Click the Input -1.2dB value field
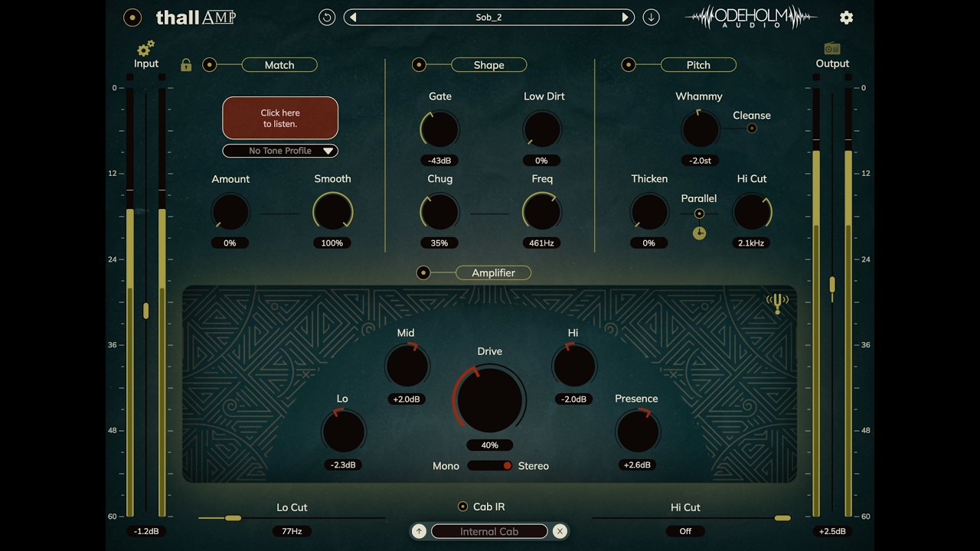Image resolution: width=980 pixels, height=551 pixels. tap(146, 531)
